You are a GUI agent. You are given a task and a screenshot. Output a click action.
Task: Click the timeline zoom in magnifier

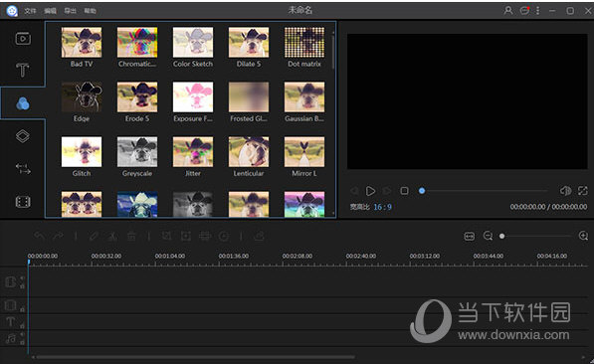[x=583, y=236]
